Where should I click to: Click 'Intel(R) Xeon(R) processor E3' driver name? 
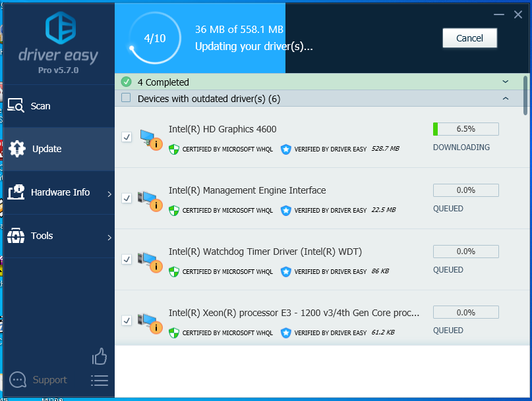pos(294,313)
